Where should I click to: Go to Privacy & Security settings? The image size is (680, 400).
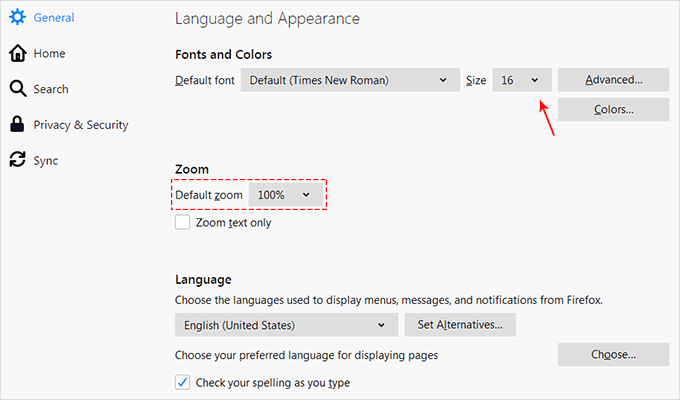[80, 125]
